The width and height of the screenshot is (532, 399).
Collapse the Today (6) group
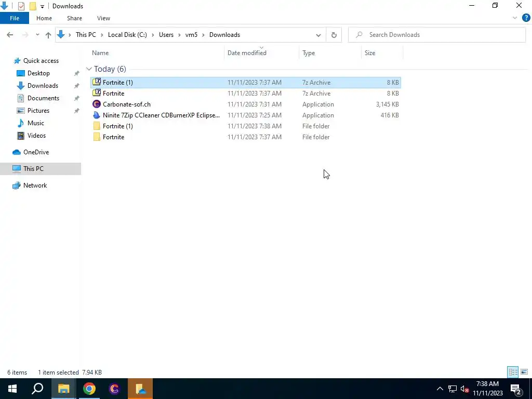click(89, 69)
